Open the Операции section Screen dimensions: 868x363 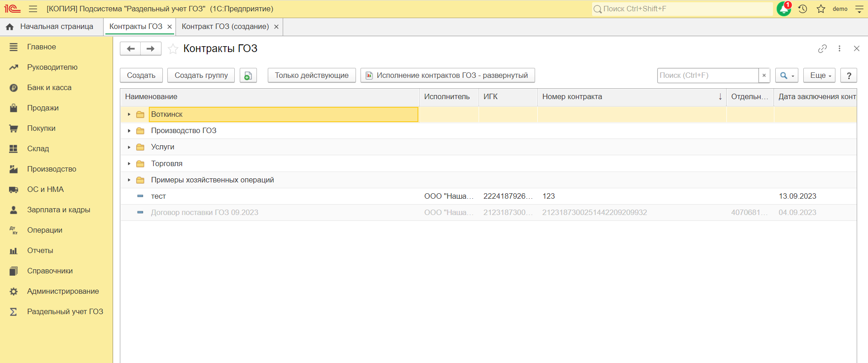[x=45, y=230]
